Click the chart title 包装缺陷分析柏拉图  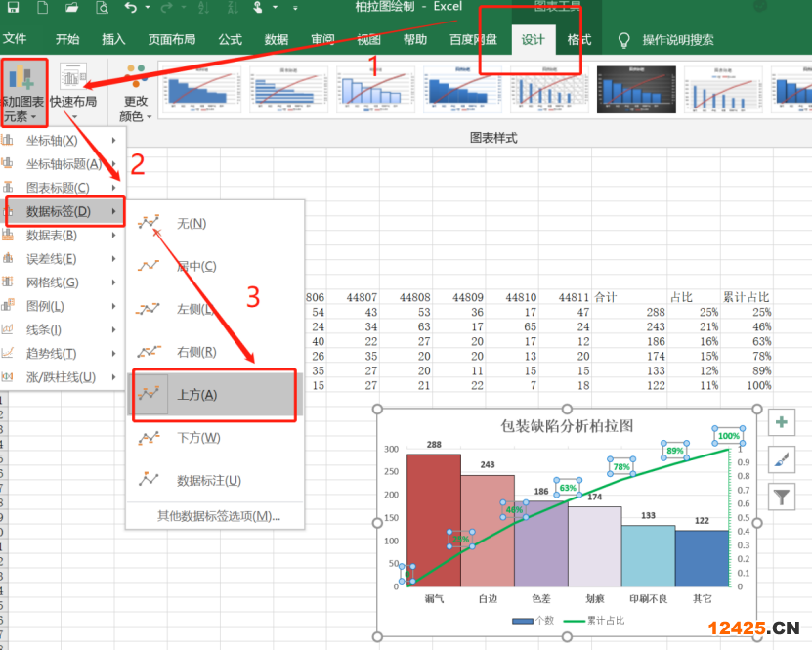[567, 427]
